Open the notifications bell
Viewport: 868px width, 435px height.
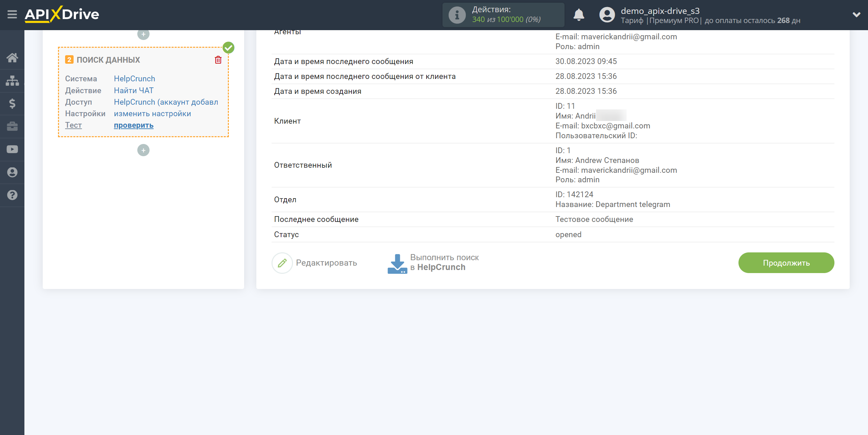579,15
